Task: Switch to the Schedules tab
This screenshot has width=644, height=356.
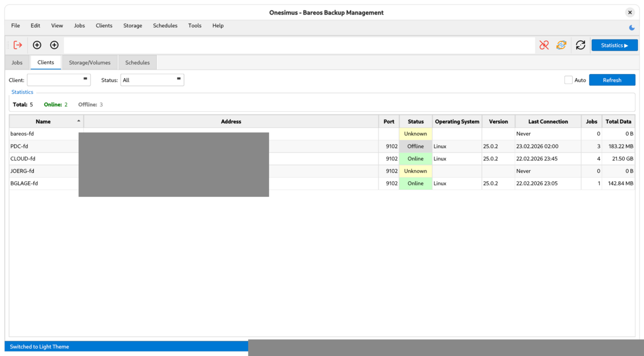Action: tap(137, 62)
